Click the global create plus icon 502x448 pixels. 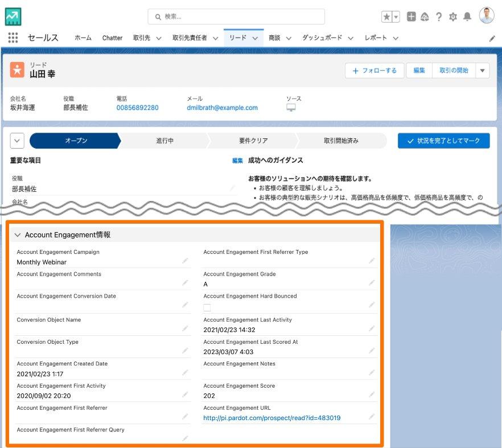click(x=411, y=17)
